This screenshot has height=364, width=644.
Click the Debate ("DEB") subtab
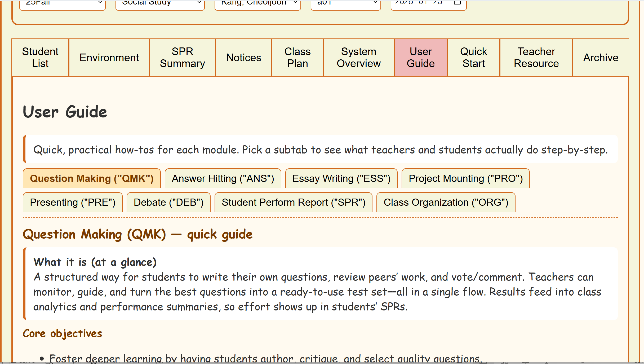tap(168, 202)
